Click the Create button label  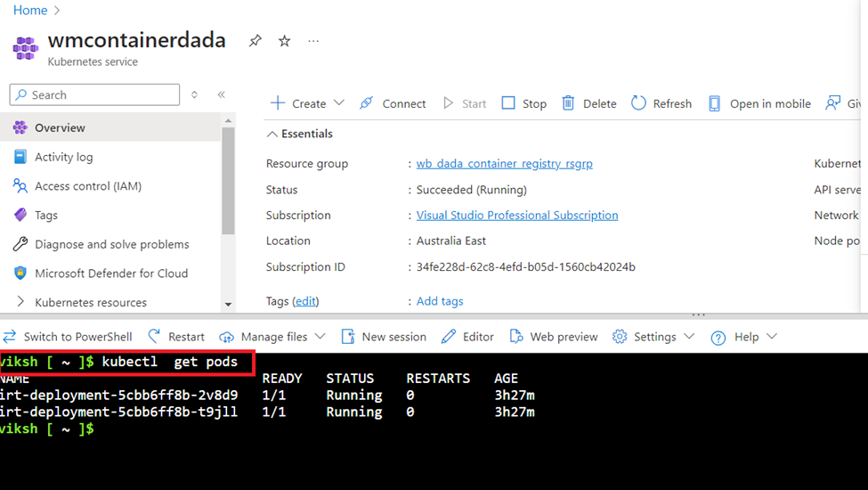click(309, 103)
